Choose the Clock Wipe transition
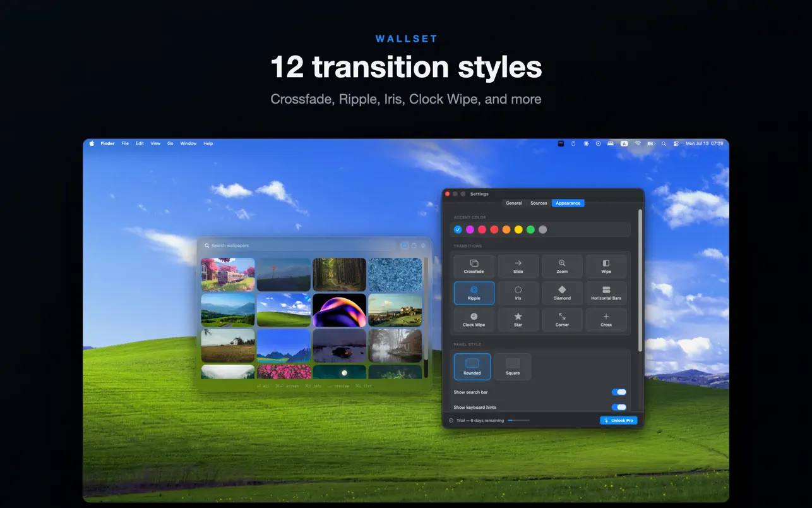 tap(474, 319)
